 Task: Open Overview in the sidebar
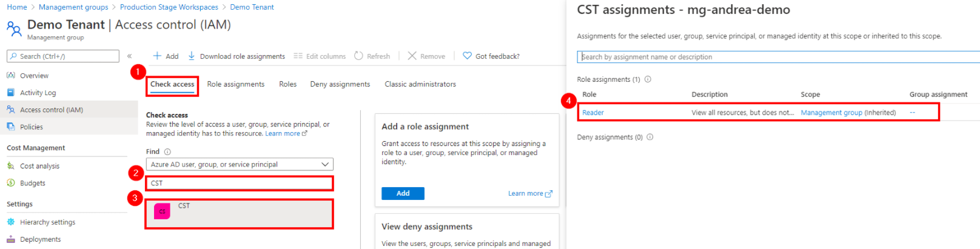point(34,76)
